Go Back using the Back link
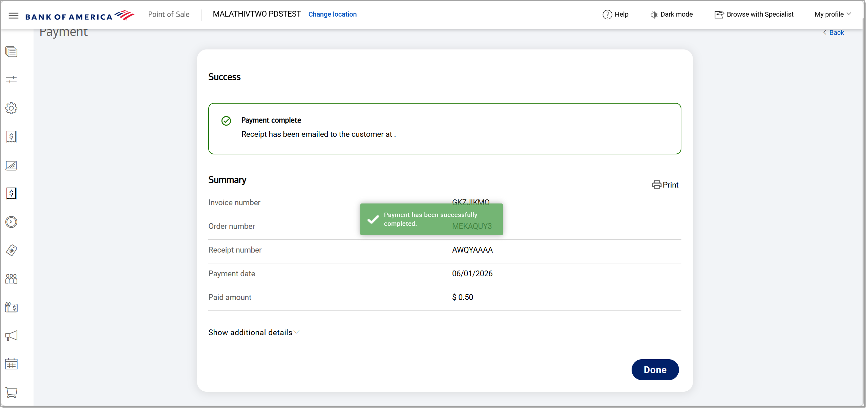The width and height of the screenshot is (868, 410). [x=833, y=33]
